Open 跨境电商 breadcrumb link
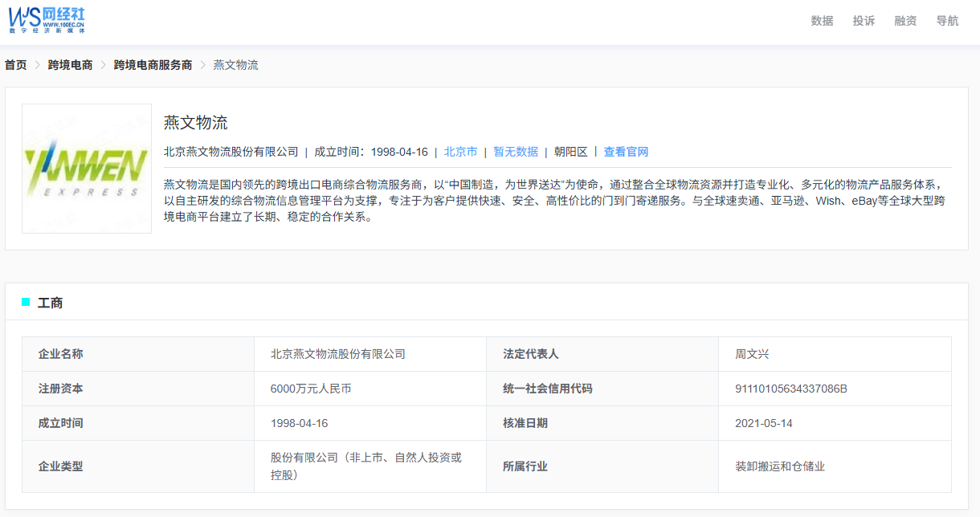This screenshot has height=517, width=980. pos(70,65)
